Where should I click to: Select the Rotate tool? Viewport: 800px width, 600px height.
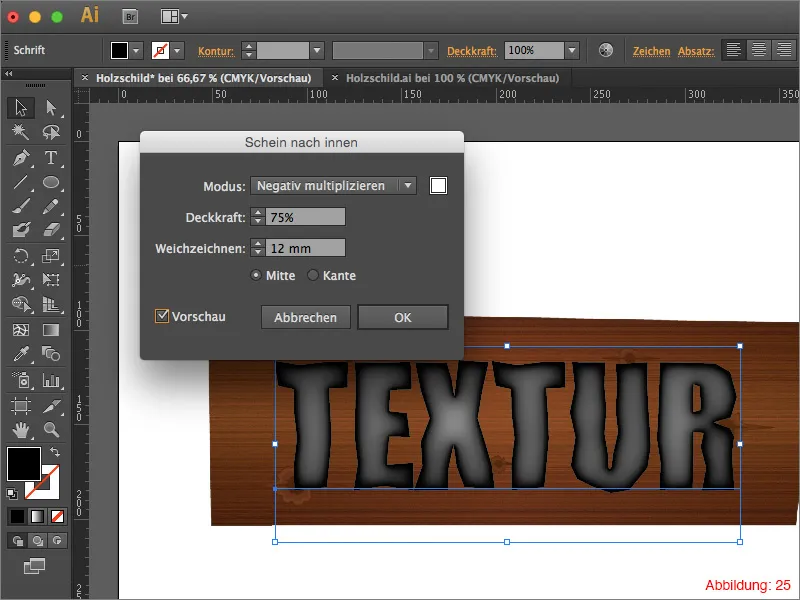coord(21,255)
